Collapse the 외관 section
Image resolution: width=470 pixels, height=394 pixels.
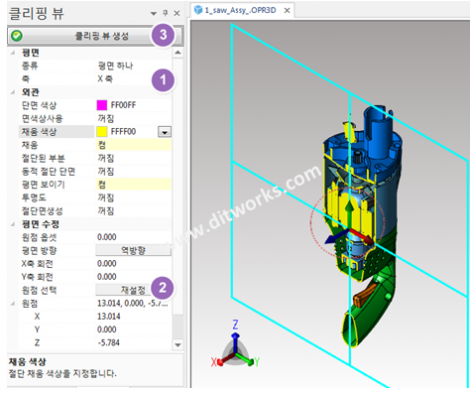(13, 92)
